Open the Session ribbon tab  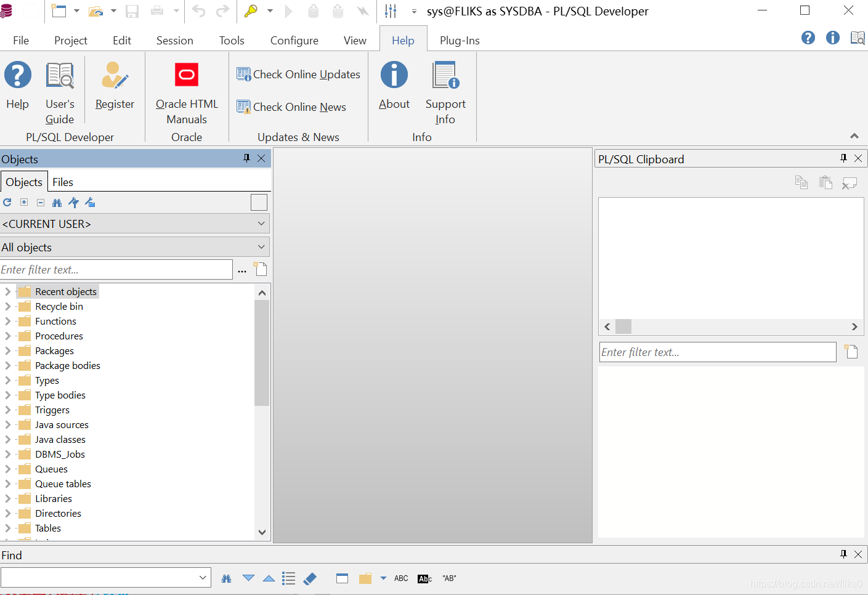pyautogui.click(x=175, y=40)
